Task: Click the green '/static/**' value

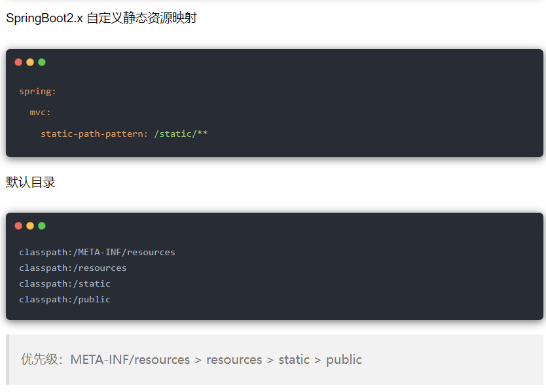Action: [181, 134]
